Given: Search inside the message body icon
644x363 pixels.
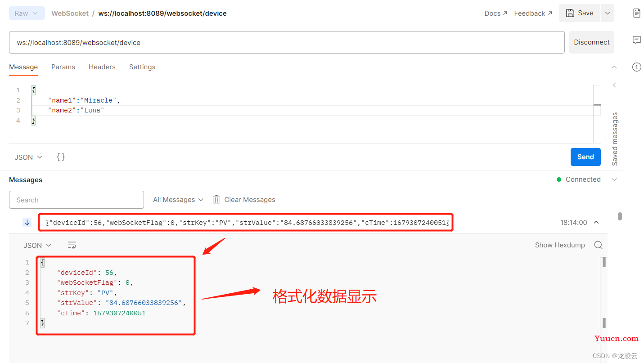Looking at the screenshot, I should 598,245.
